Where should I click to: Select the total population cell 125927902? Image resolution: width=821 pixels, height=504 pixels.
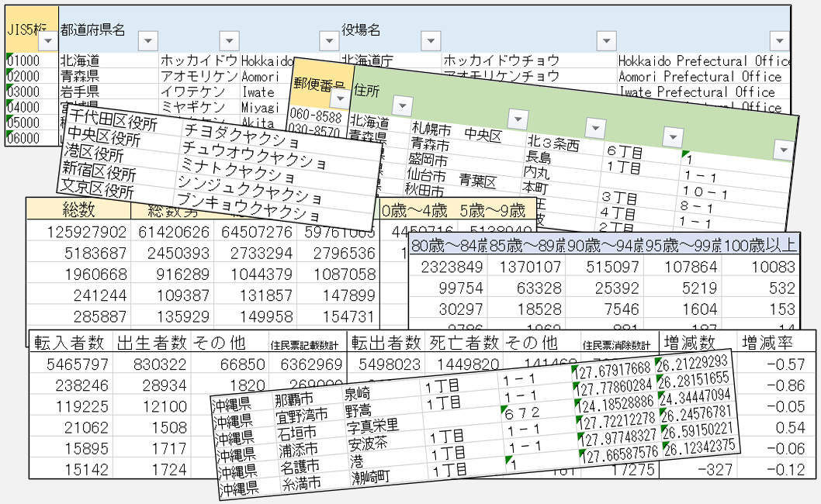86,232
